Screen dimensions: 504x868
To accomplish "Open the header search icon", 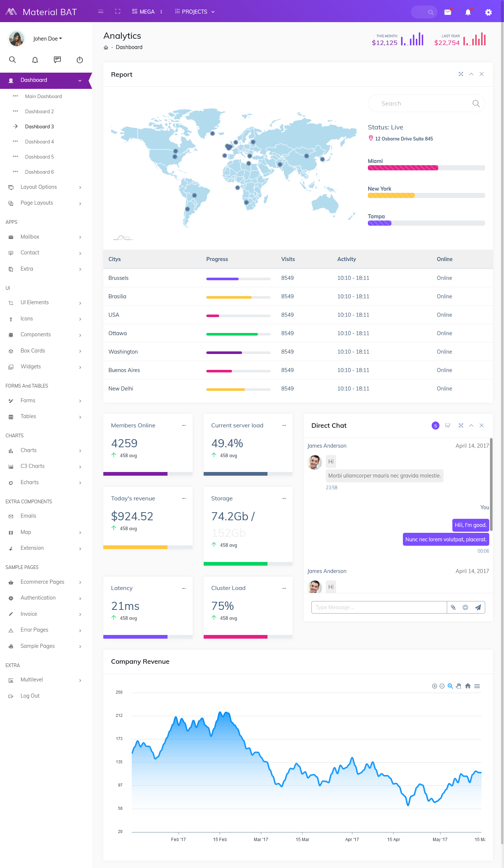I will coord(430,12).
